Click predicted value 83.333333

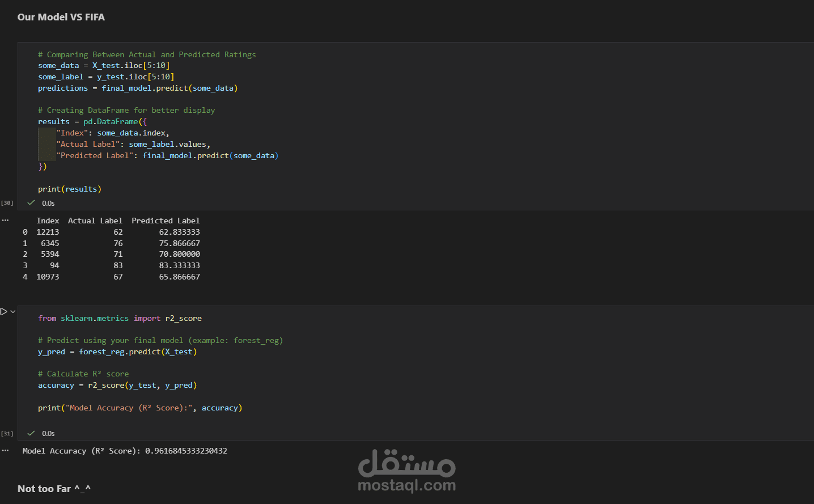(179, 265)
